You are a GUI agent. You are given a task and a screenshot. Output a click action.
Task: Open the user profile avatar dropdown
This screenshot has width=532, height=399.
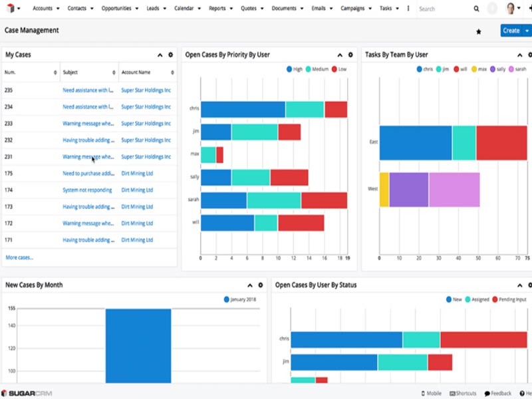click(509, 8)
